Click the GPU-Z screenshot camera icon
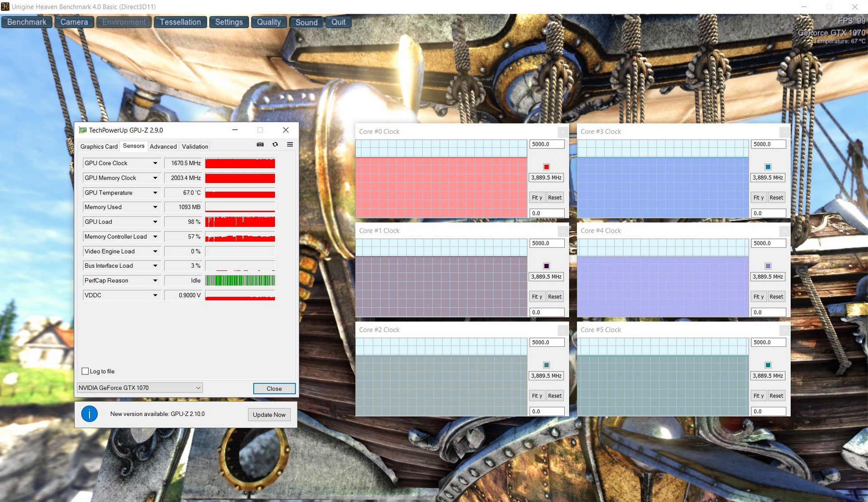This screenshot has width=868, height=502. click(260, 145)
